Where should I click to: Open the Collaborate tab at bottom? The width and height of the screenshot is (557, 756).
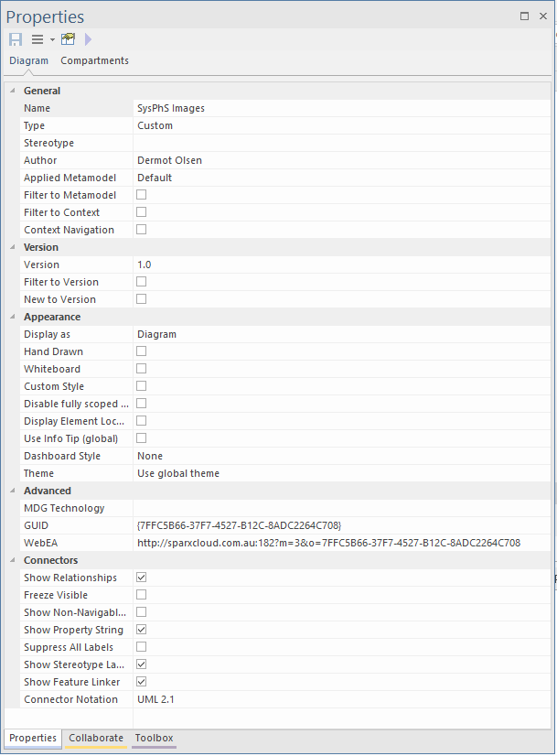[x=96, y=738]
